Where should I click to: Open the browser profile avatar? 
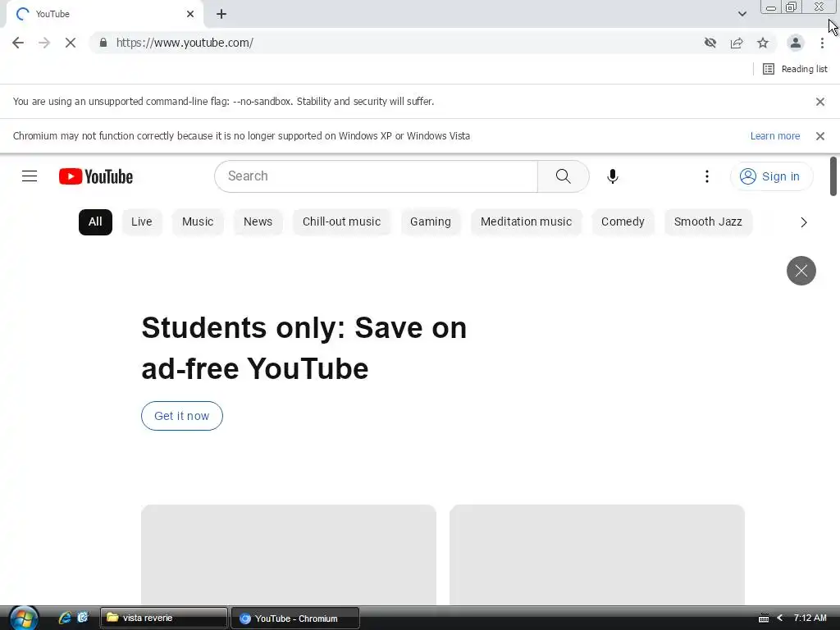tap(796, 43)
